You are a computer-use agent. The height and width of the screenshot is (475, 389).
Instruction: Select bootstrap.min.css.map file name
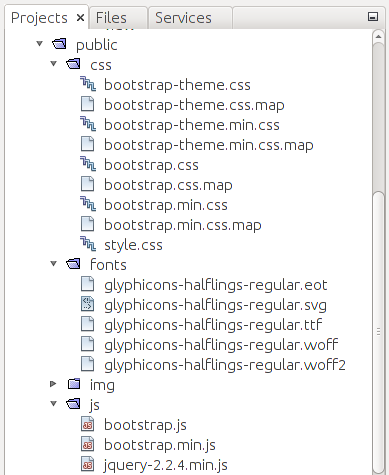point(183,225)
